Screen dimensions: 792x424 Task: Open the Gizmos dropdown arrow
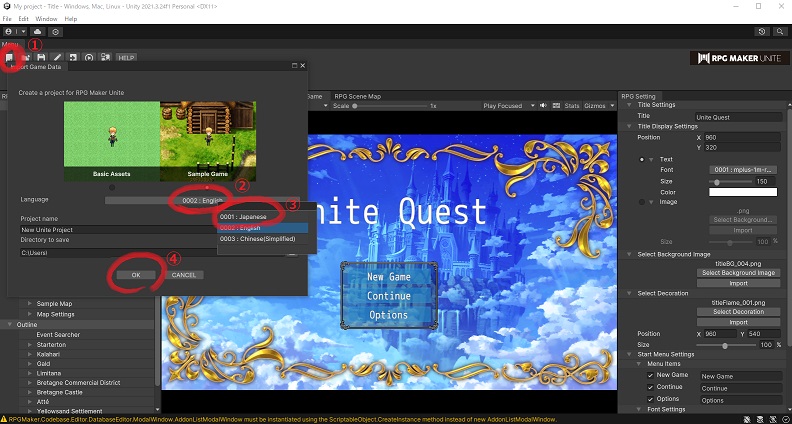612,106
